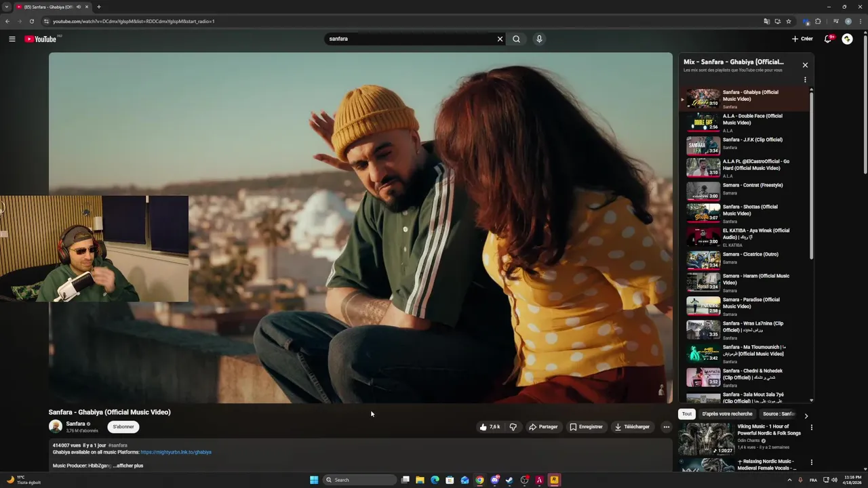Click the Windows taskbar Search box
Image resolution: width=868 pixels, height=488 pixels.
point(359,480)
